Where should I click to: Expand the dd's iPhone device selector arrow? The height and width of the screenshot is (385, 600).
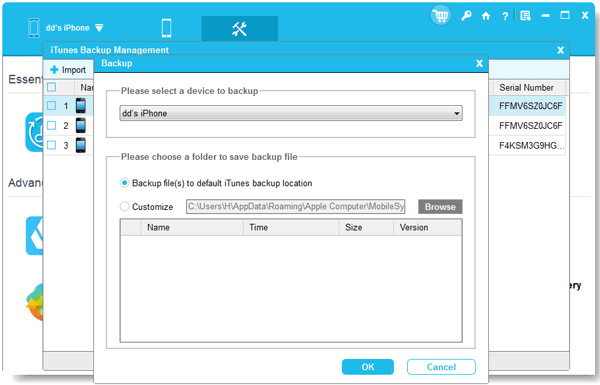99,28
